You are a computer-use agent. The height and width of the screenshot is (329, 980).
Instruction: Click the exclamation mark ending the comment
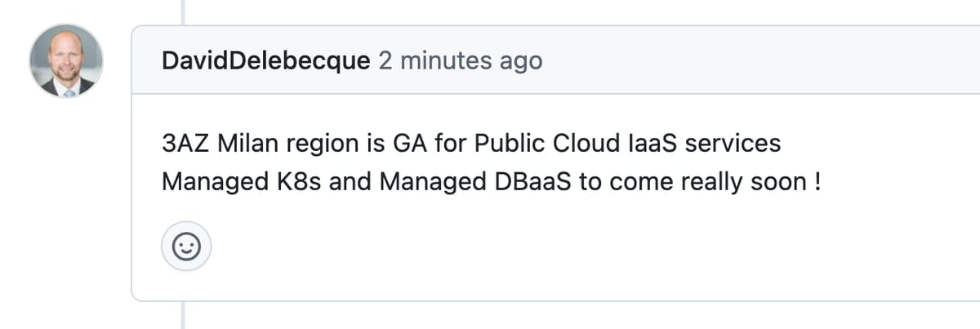click(817, 181)
